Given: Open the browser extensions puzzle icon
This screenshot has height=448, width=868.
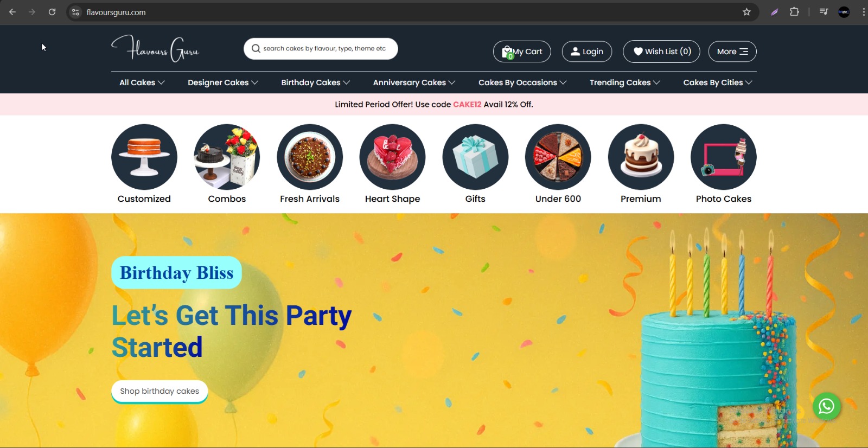Looking at the screenshot, I should coord(794,12).
